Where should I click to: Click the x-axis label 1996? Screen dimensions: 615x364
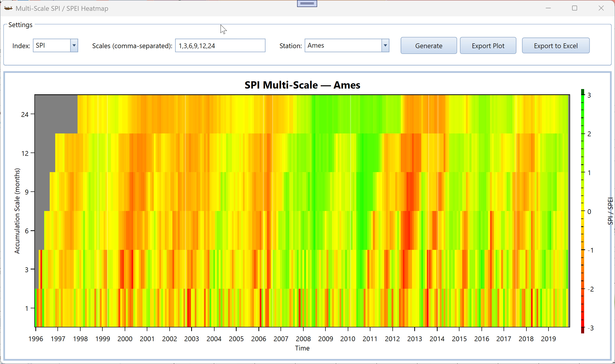click(x=36, y=339)
